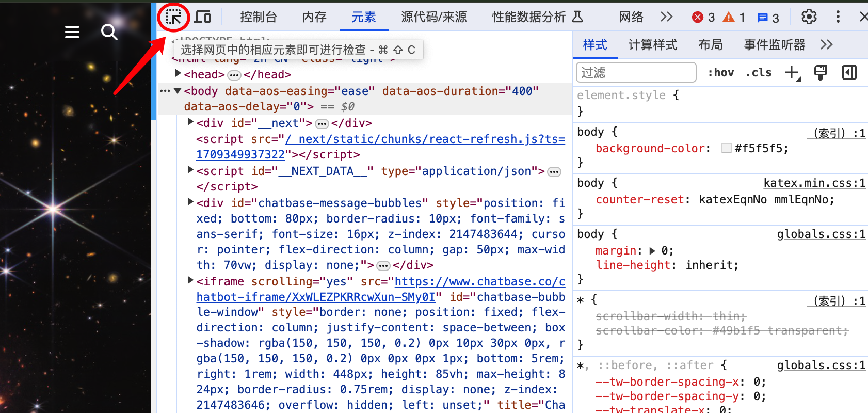Click the --tw-border-spacing-y property
Viewport: 868px width, 413px height.
coord(667,396)
